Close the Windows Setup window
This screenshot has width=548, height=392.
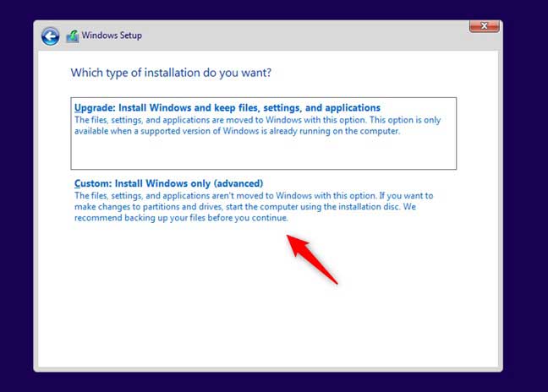tap(484, 26)
